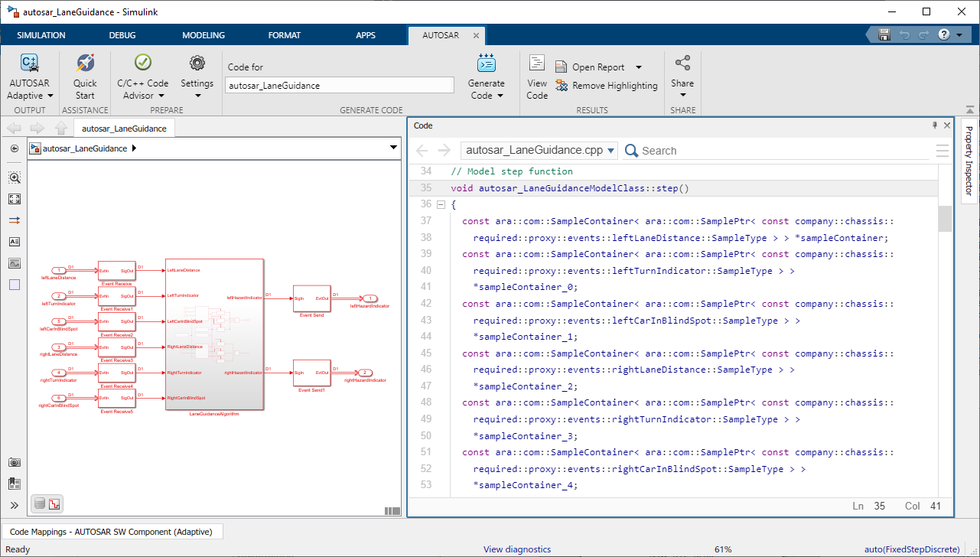Click View diagnostics link

(x=517, y=549)
